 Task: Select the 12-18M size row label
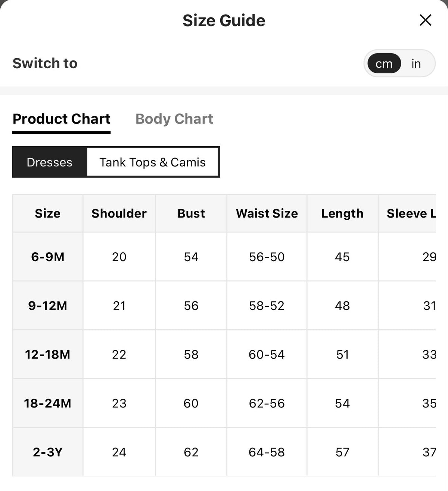pyautogui.click(x=48, y=354)
